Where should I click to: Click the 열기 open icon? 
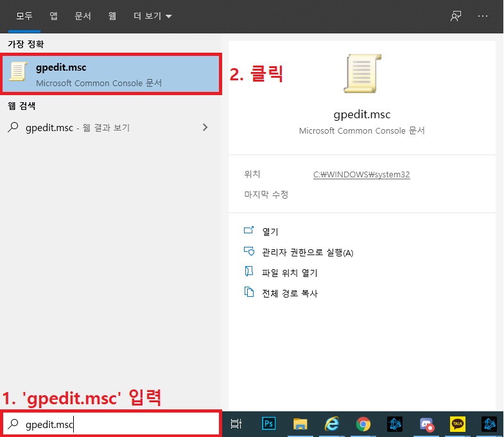[248, 230]
